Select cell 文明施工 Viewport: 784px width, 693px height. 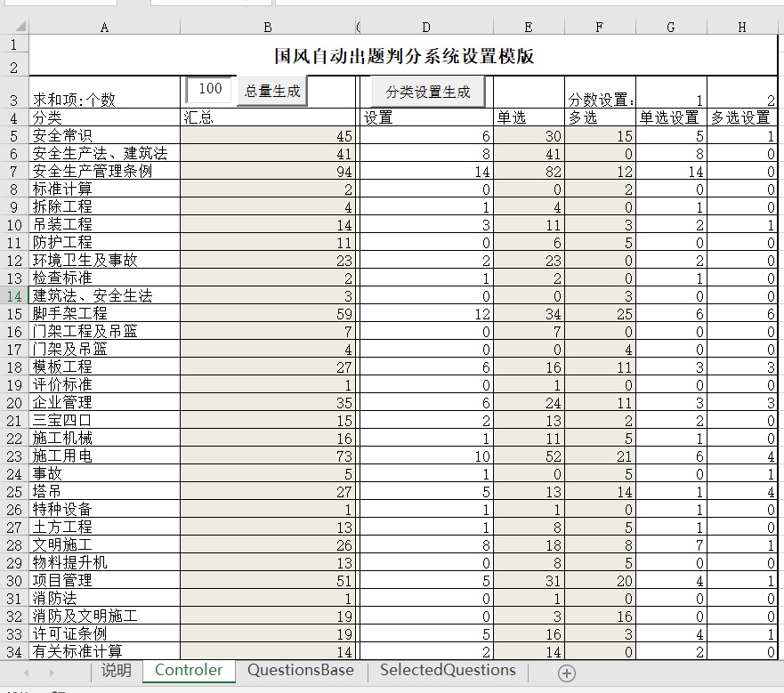click(104, 544)
